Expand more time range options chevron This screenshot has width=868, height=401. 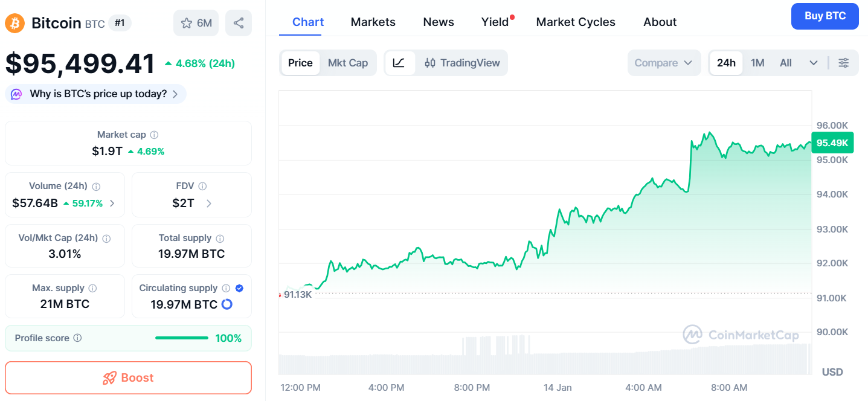click(814, 63)
